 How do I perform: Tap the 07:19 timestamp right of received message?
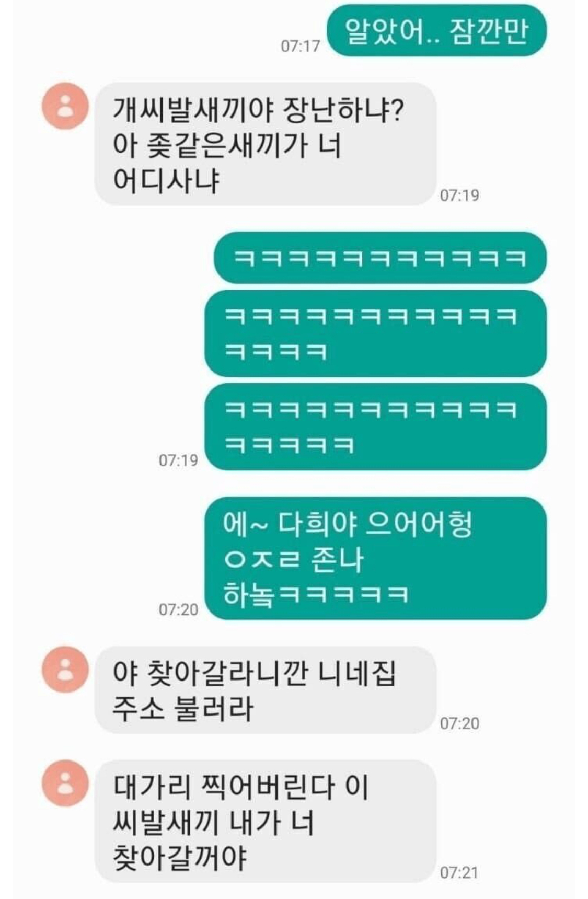[459, 195]
